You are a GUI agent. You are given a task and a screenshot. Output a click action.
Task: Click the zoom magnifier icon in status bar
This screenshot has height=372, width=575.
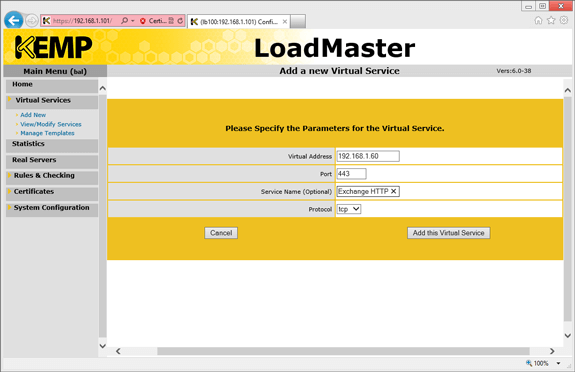tap(529, 363)
